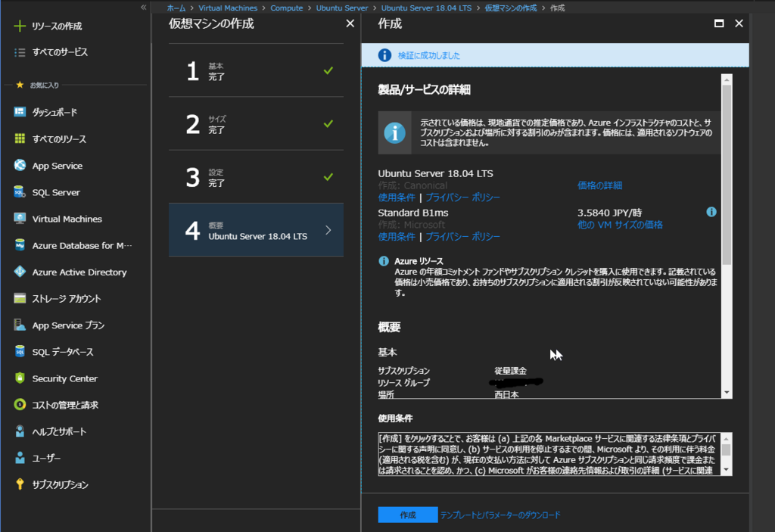775x532 pixels.
Task: Open the Storage Account icon
Action: click(19, 298)
